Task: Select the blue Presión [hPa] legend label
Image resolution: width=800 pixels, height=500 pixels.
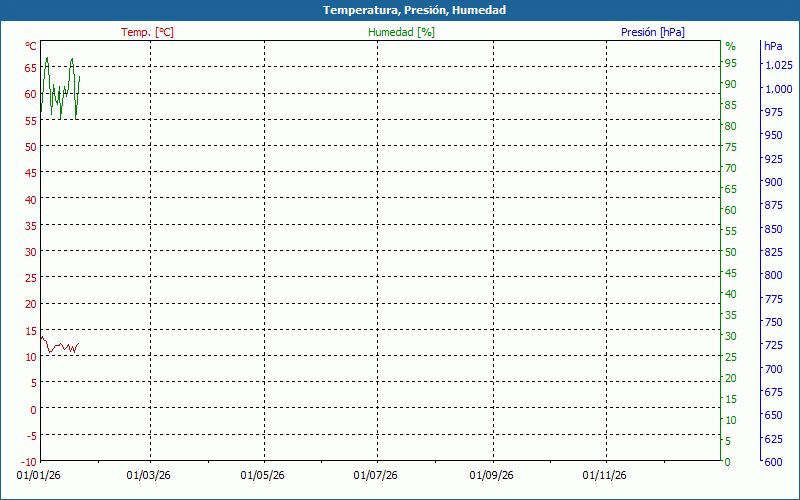Action: pyautogui.click(x=652, y=32)
